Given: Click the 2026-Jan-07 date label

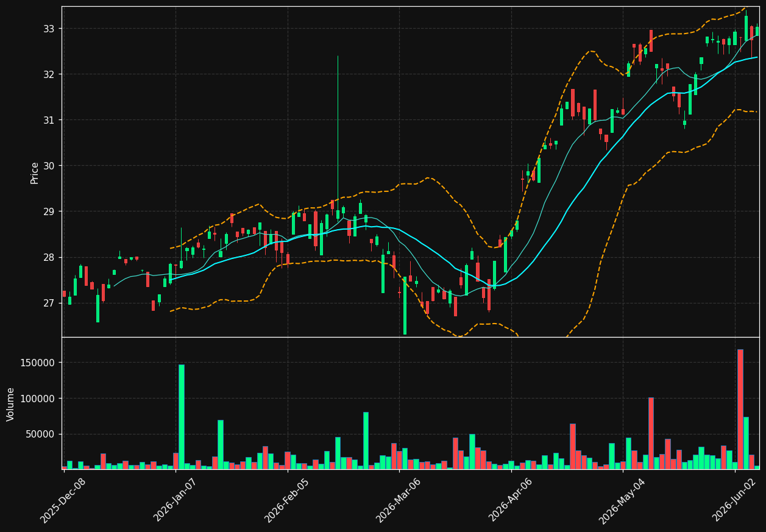Looking at the screenshot, I should (x=176, y=500).
